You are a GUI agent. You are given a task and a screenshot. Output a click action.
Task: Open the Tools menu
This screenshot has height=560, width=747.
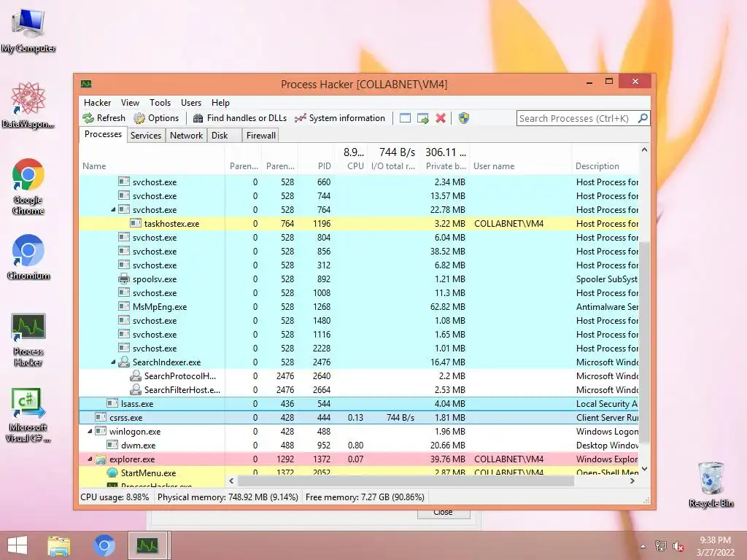click(x=160, y=103)
